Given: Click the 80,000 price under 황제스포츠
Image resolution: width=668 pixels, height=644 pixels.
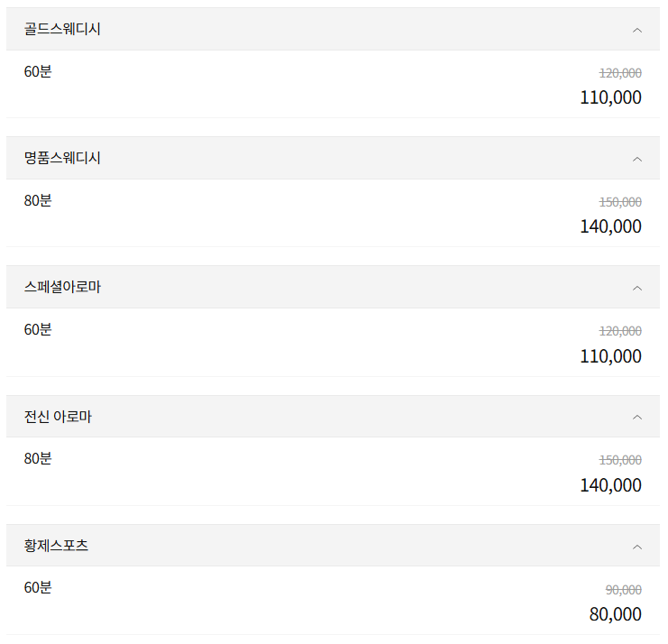Looking at the screenshot, I should tap(615, 614).
